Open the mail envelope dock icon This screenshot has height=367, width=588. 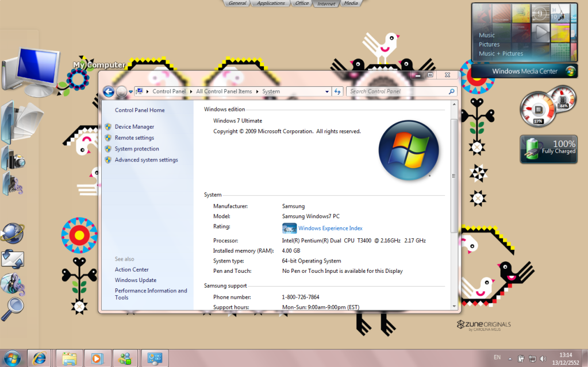pyautogui.click(x=13, y=259)
